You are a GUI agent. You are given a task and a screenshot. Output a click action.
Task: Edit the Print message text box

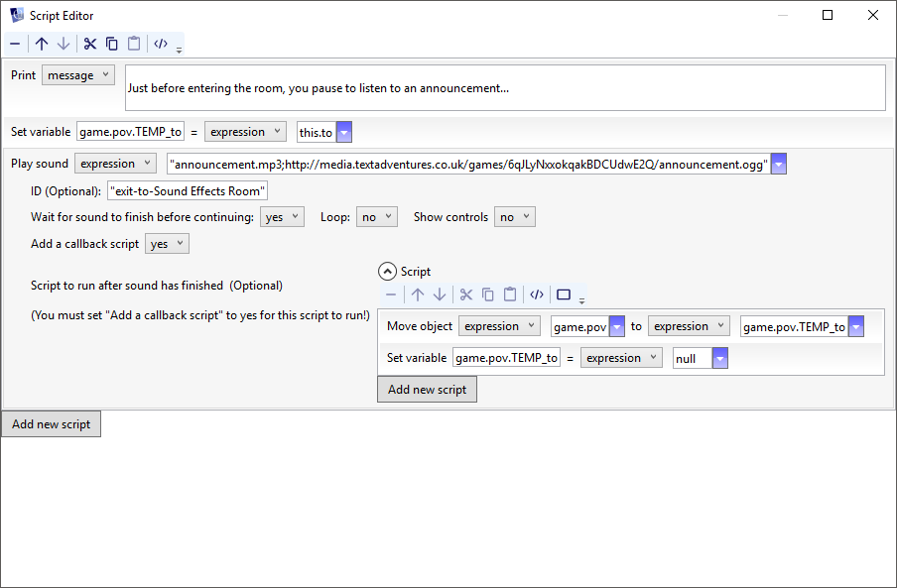pyautogui.click(x=506, y=88)
